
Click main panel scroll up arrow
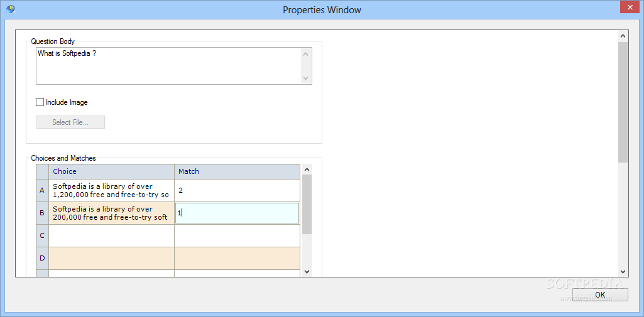[x=623, y=36]
